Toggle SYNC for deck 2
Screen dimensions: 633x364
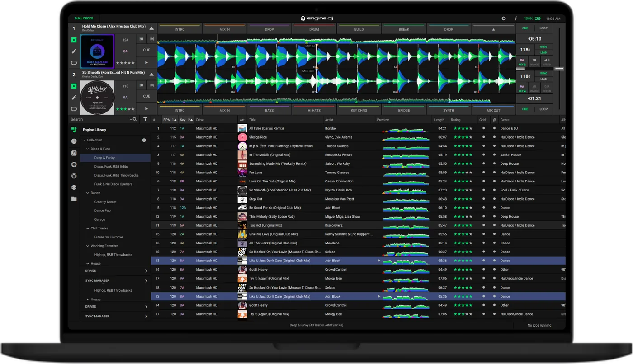click(x=543, y=73)
